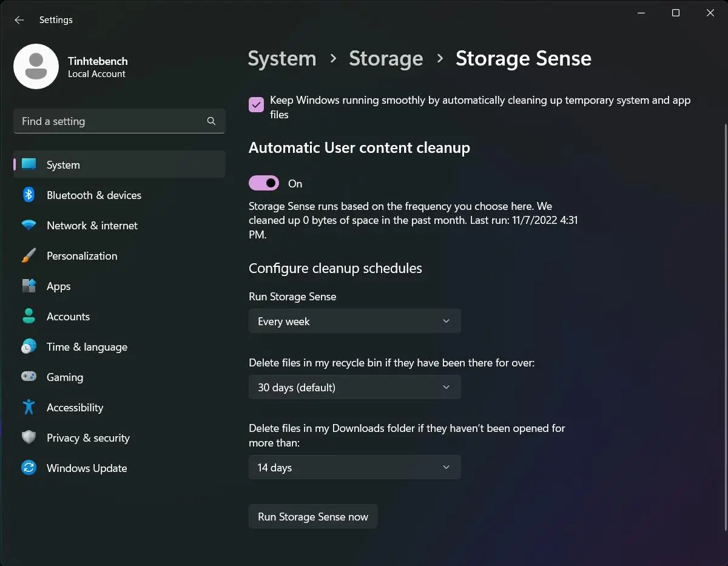Click the Apps icon in sidebar
The width and height of the screenshot is (728, 566).
(29, 286)
